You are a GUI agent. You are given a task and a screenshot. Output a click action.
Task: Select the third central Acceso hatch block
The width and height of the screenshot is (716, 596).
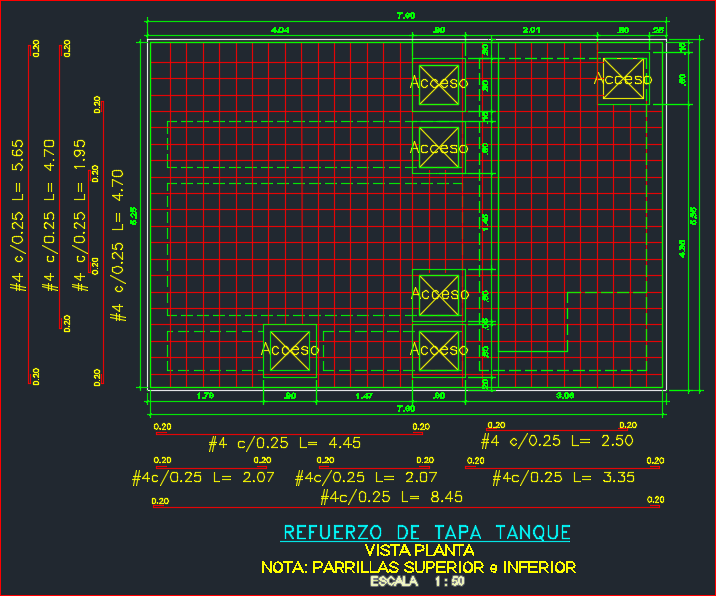[x=439, y=295]
